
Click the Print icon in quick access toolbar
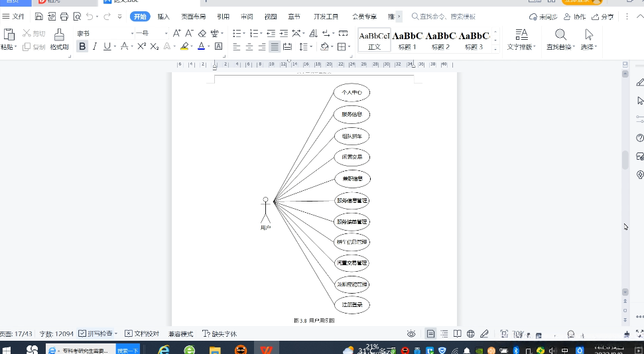(64, 17)
